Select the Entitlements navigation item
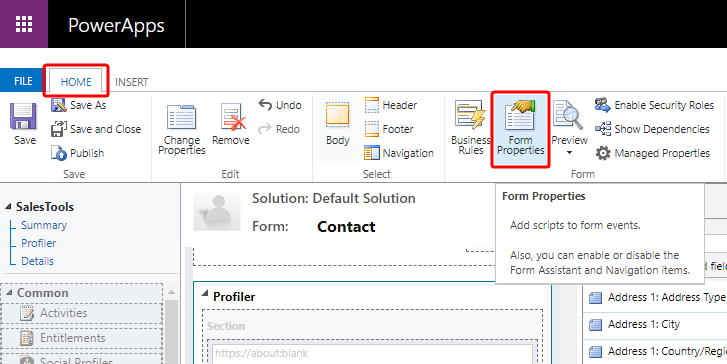This screenshot has height=364, width=727. pyautogui.click(x=82, y=338)
